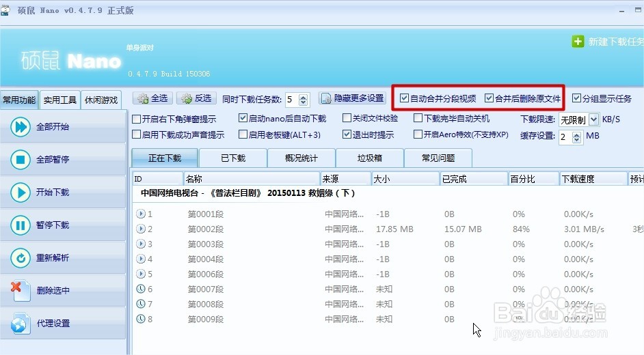Open the 已下载 tab
The height and width of the screenshot is (355, 644).
pyautogui.click(x=233, y=158)
